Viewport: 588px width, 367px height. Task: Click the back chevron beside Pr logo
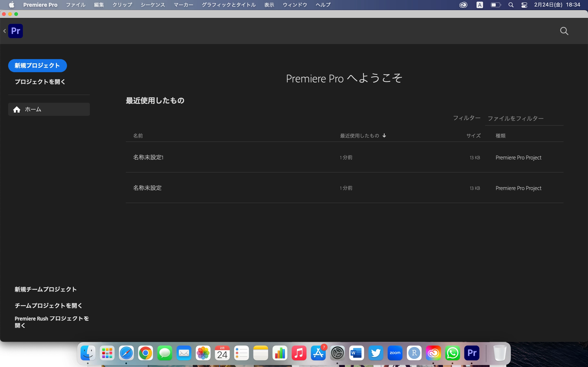tap(5, 31)
